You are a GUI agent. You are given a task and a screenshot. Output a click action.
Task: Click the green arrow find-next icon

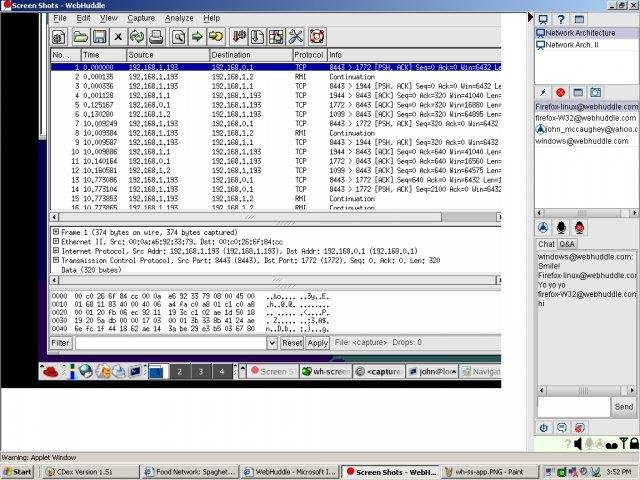[197, 37]
